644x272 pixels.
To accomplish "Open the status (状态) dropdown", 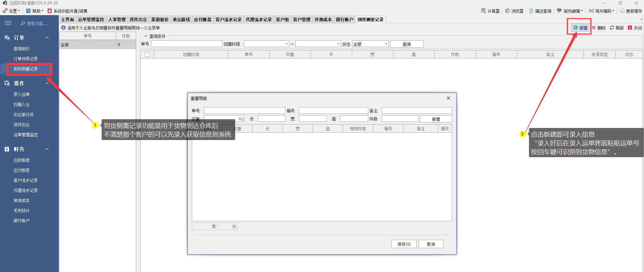I will click(386, 44).
